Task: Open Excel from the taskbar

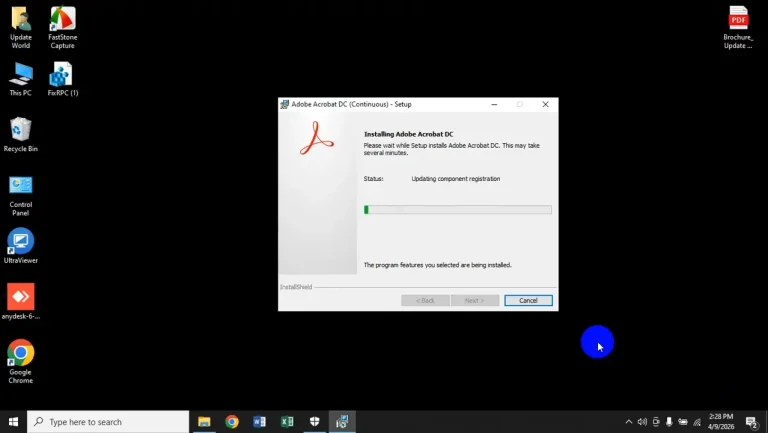Action: (287, 422)
